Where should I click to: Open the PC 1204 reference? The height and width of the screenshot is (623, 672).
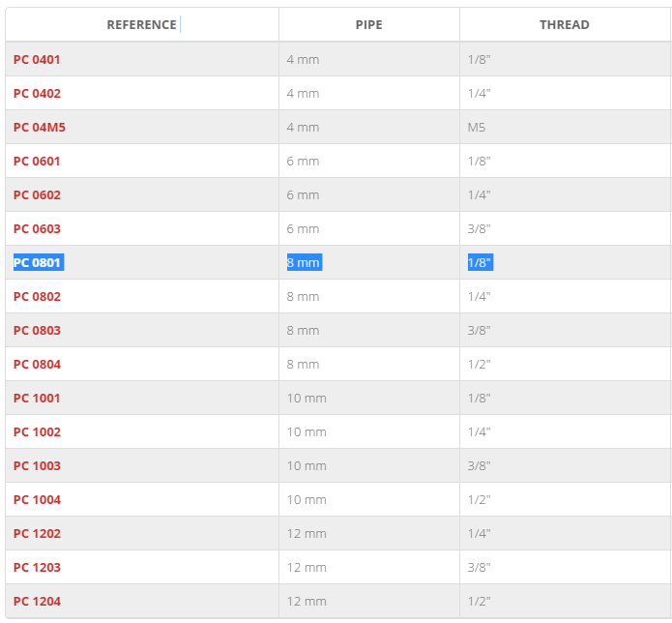[38, 602]
